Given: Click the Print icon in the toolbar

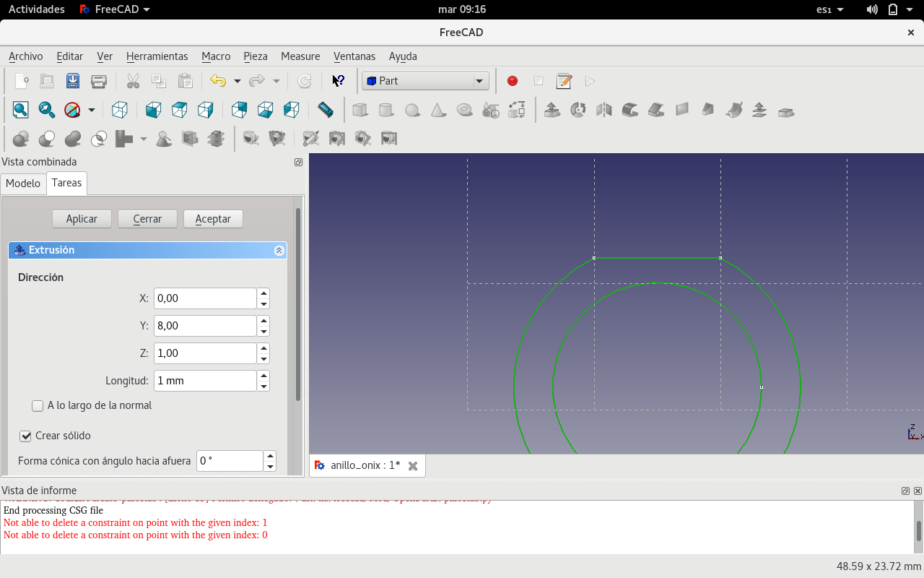Looking at the screenshot, I should point(99,81).
